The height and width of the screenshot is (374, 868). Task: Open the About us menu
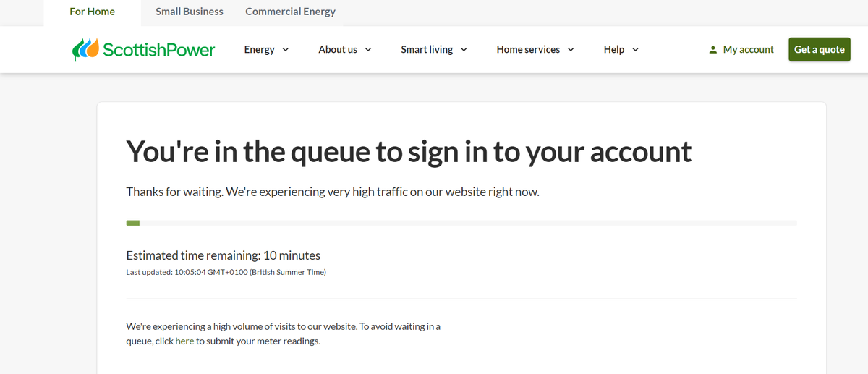[345, 49]
